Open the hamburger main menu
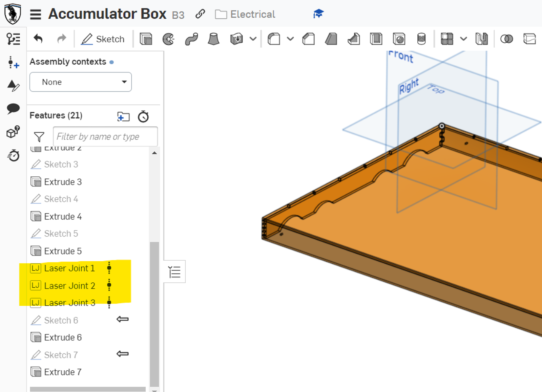Viewport: 542px width, 392px height. (36, 14)
